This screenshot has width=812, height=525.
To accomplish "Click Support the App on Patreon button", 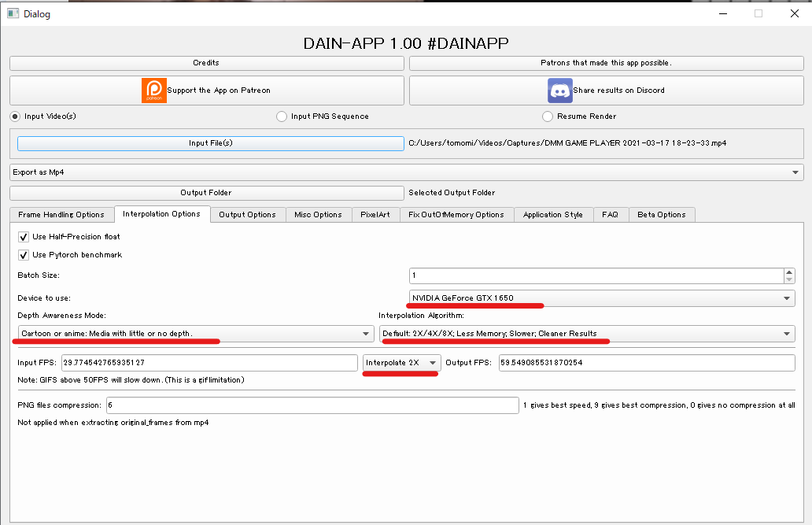I will 207,91.
